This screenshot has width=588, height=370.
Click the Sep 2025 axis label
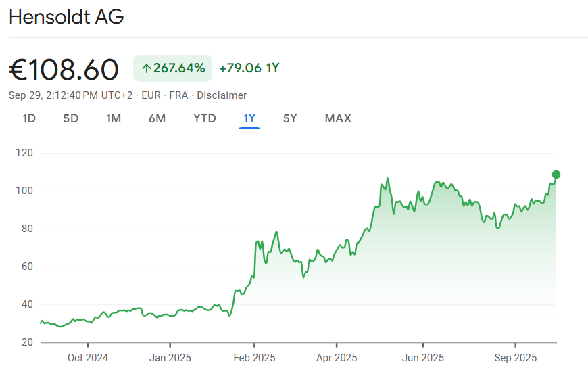click(x=515, y=358)
